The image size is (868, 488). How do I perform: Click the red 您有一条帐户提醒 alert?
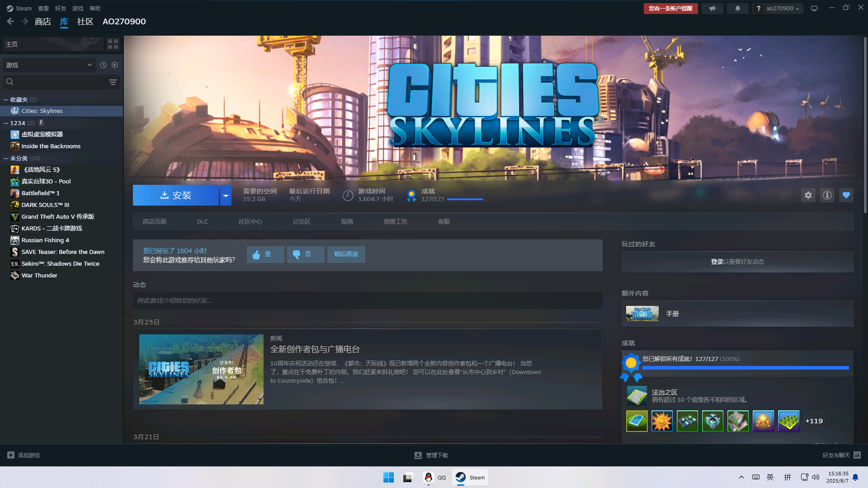tap(670, 9)
